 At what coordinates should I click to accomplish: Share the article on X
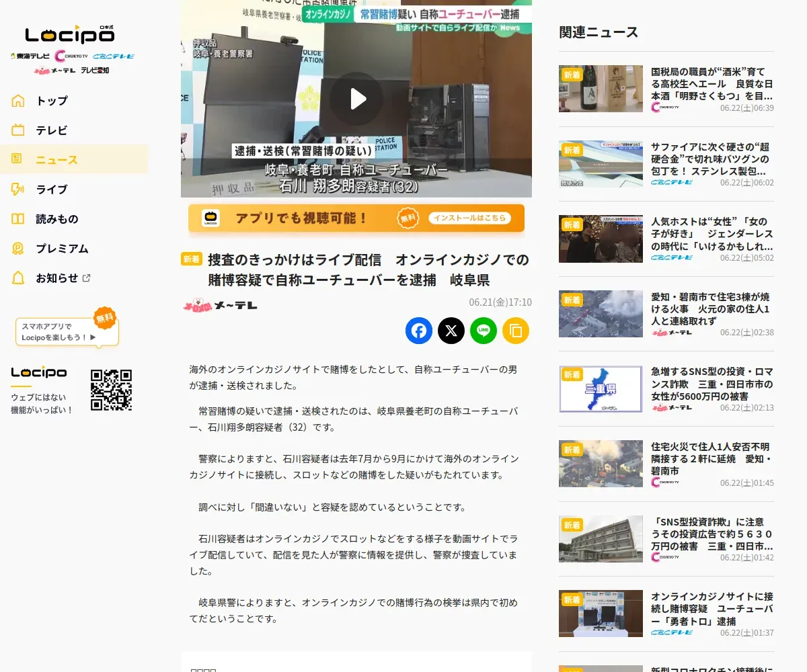pyautogui.click(x=451, y=331)
